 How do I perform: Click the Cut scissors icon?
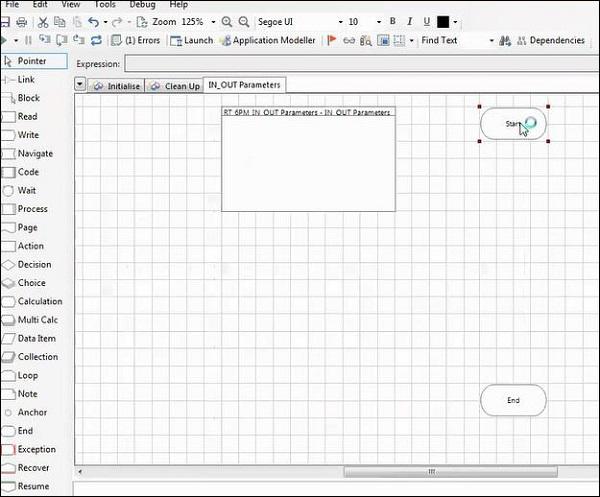[43, 22]
